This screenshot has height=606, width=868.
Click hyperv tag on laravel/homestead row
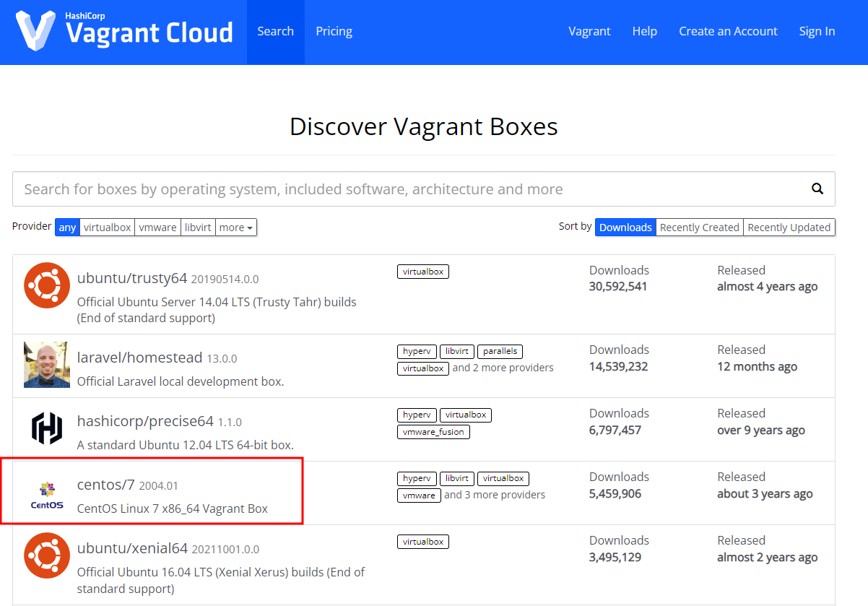coord(417,351)
